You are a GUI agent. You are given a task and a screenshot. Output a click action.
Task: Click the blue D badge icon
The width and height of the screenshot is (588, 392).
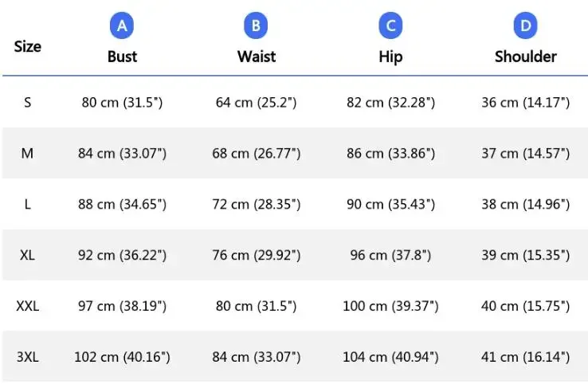click(x=525, y=26)
